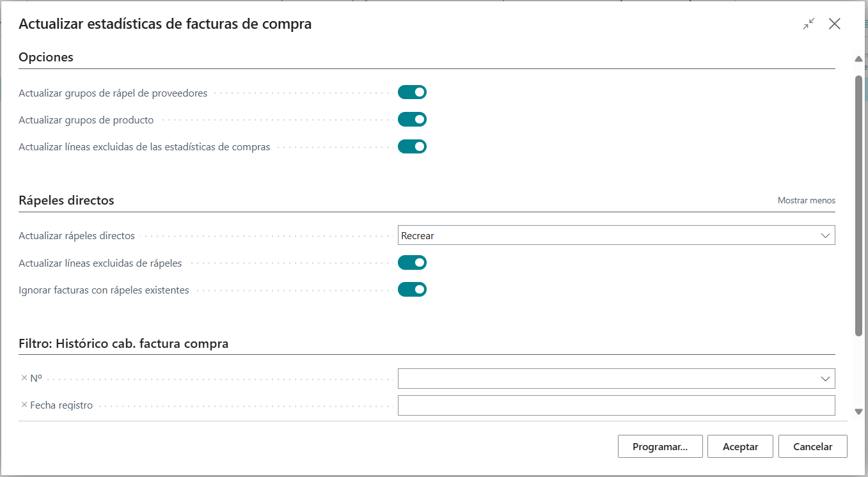The width and height of the screenshot is (868, 477).
Task: Confirm with the Aceptar button
Action: point(740,447)
